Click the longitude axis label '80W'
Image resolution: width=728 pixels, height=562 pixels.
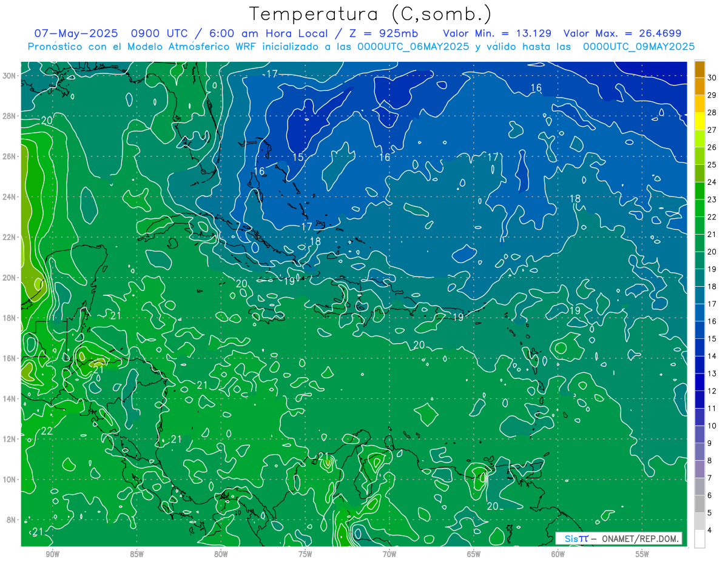[221, 554]
